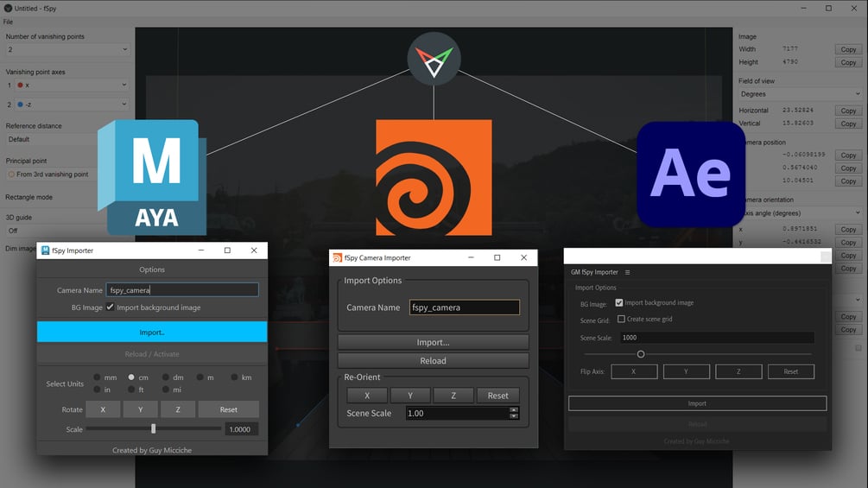Click Import... in fSpy Camera Importer
The image size is (868, 488).
click(x=433, y=343)
